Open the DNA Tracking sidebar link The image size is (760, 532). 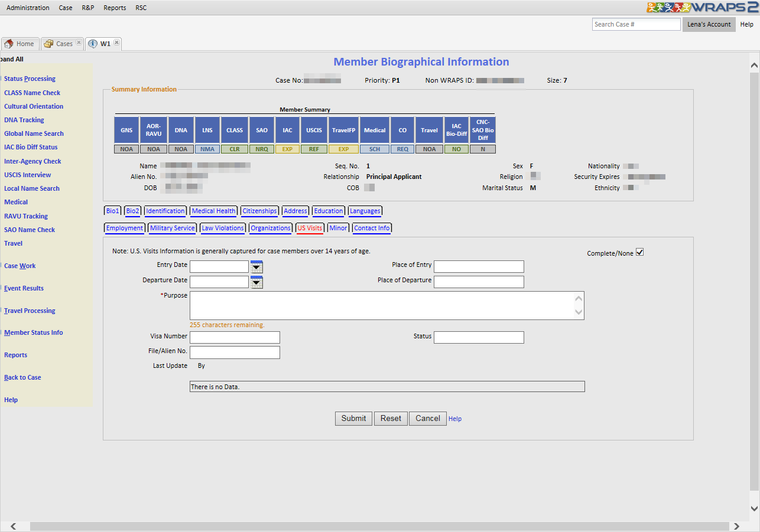pos(24,120)
